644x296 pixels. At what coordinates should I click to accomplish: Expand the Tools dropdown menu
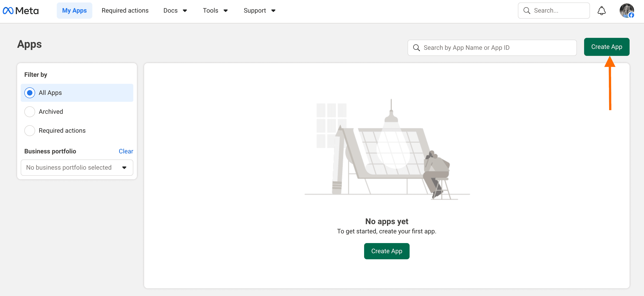(x=215, y=11)
